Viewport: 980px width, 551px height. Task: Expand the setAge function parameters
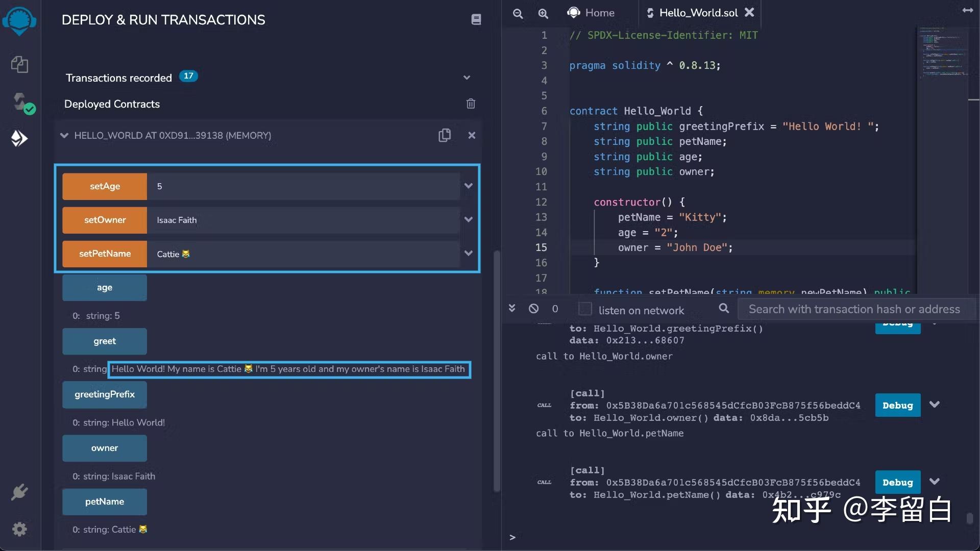pyautogui.click(x=468, y=186)
